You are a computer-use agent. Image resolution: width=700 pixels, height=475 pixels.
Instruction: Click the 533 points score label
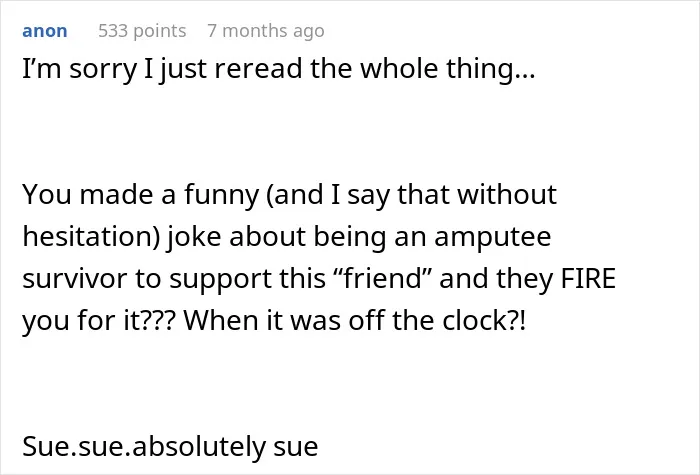point(142,31)
